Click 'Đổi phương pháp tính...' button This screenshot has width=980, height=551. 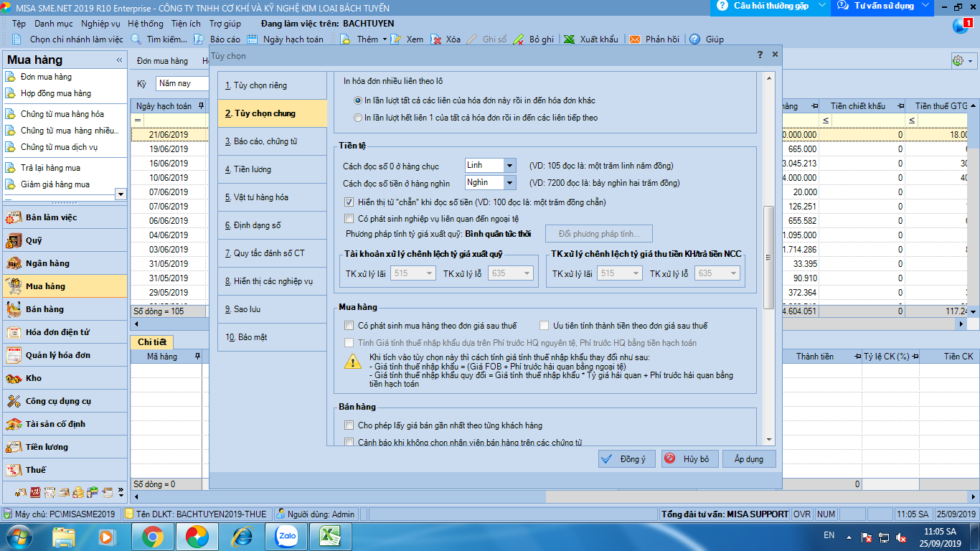600,235
